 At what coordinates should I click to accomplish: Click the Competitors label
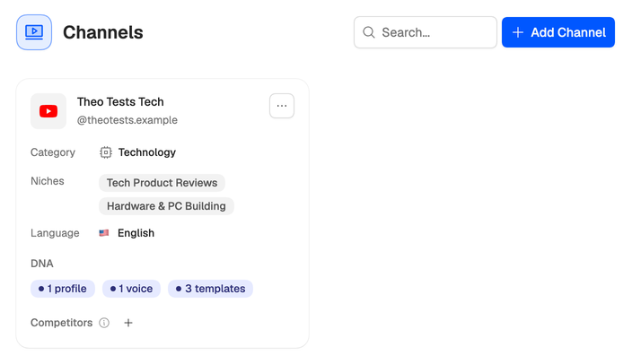pyautogui.click(x=62, y=323)
